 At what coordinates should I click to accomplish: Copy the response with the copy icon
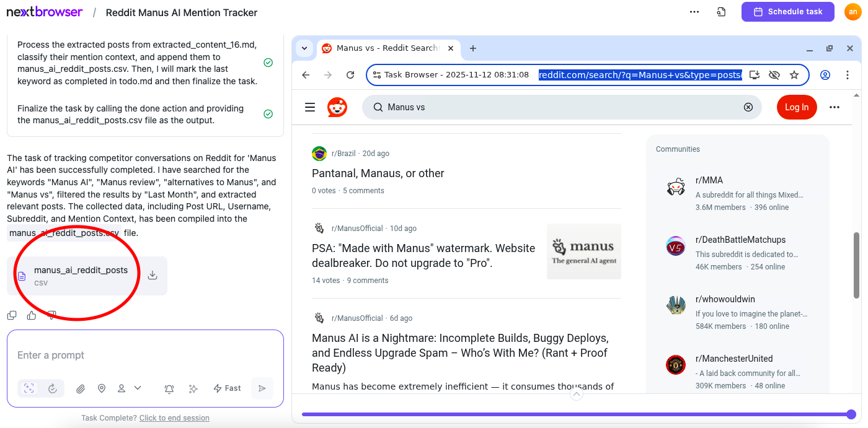point(12,315)
